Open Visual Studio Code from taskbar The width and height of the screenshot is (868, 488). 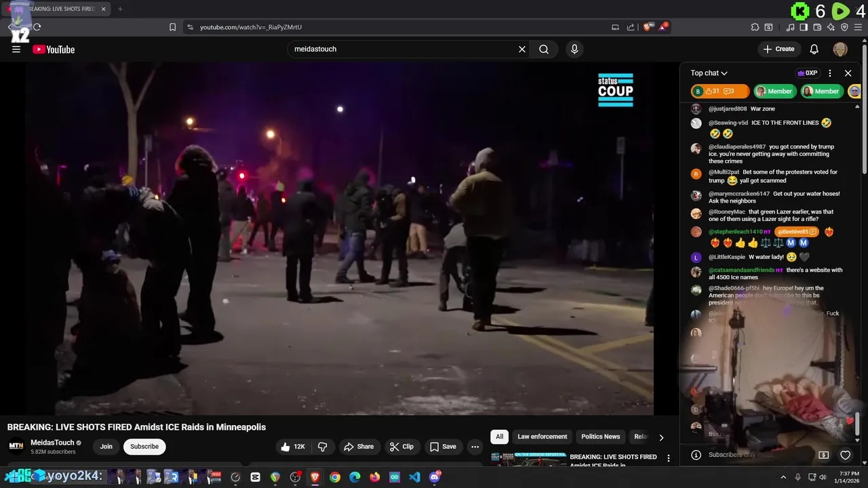coord(414,477)
